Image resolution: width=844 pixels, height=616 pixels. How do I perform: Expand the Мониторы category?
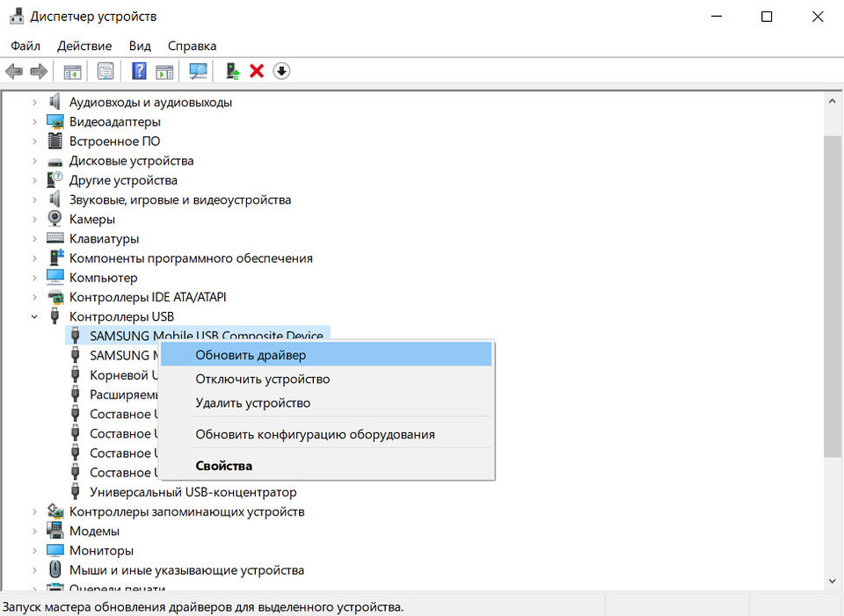point(35,550)
